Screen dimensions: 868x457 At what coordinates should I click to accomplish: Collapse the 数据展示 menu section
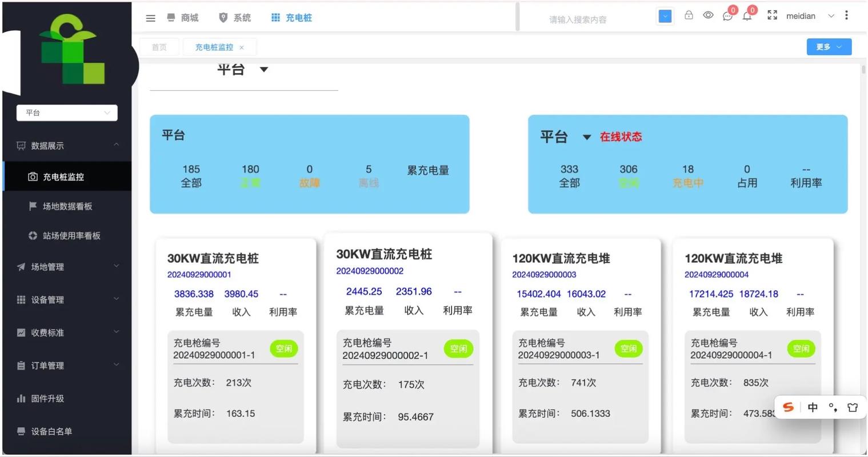(67, 146)
